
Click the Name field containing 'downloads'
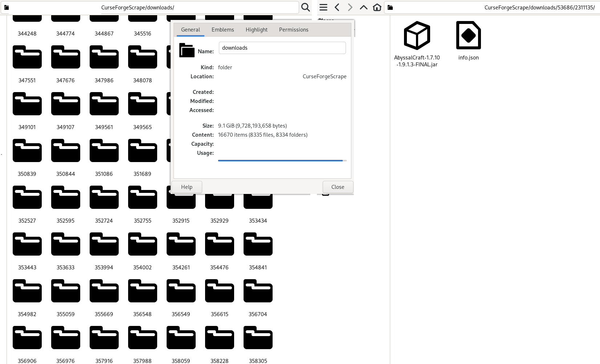[282, 48]
